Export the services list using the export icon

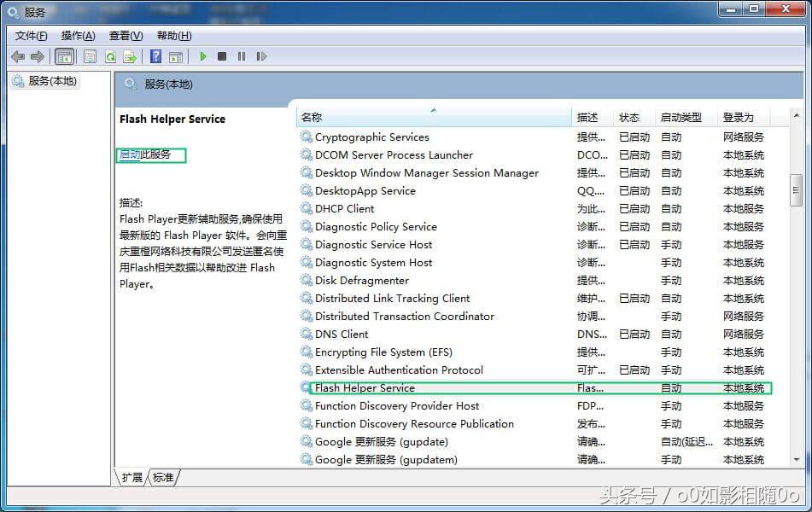coord(130,56)
